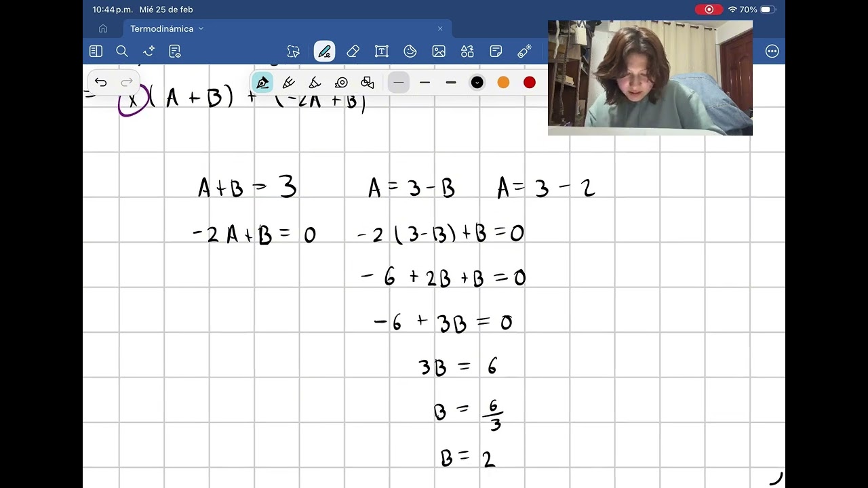The image size is (868, 488).
Task: Go to the home library screen
Action: point(103,28)
